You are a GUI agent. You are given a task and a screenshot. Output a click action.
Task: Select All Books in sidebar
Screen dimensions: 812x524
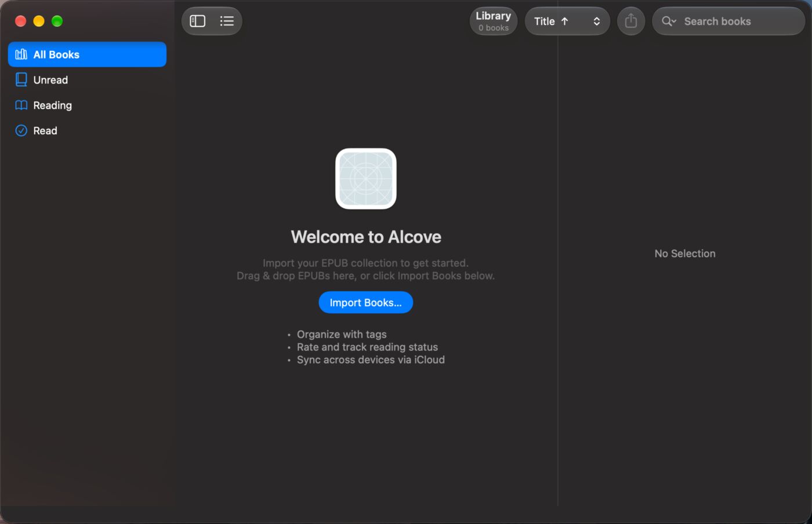87,55
